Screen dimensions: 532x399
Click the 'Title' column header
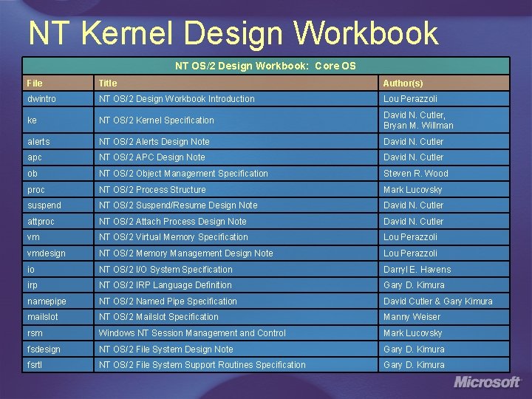pyautogui.click(x=236, y=83)
